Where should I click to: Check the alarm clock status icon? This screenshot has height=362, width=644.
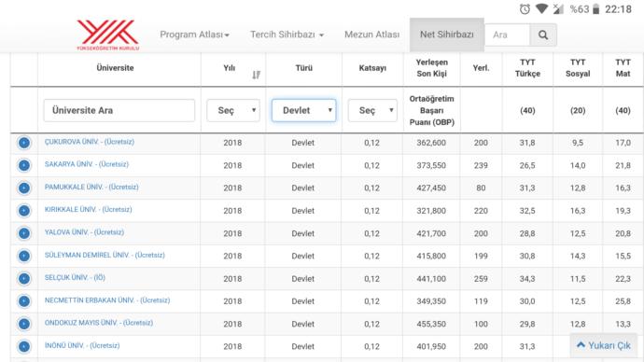(525, 9)
